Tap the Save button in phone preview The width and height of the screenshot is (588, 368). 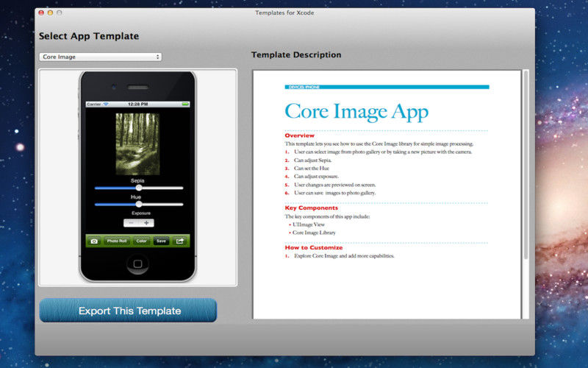click(161, 241)
